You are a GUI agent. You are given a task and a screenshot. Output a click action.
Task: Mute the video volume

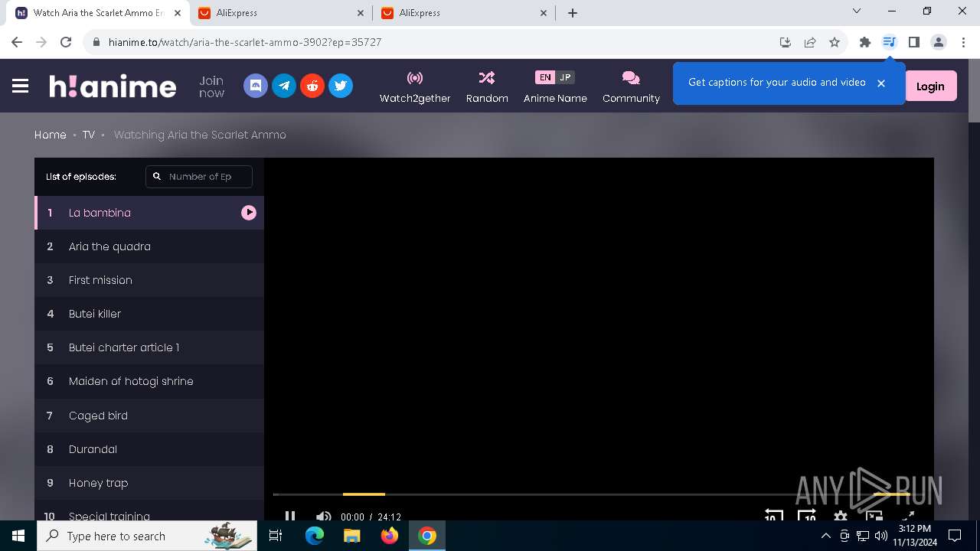click(323, 516)
